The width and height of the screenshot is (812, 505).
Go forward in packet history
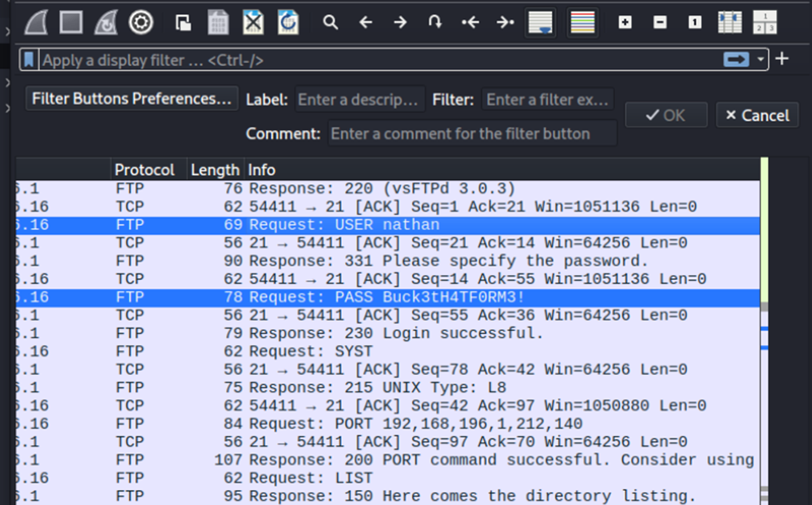pyautogui.click(x=400, y=22)
